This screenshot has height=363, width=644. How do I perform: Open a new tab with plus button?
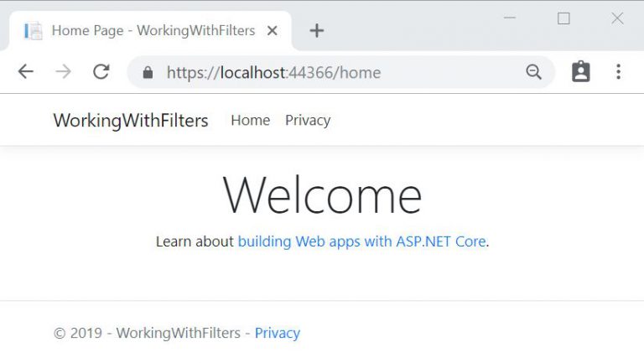(x=316, y=31)
